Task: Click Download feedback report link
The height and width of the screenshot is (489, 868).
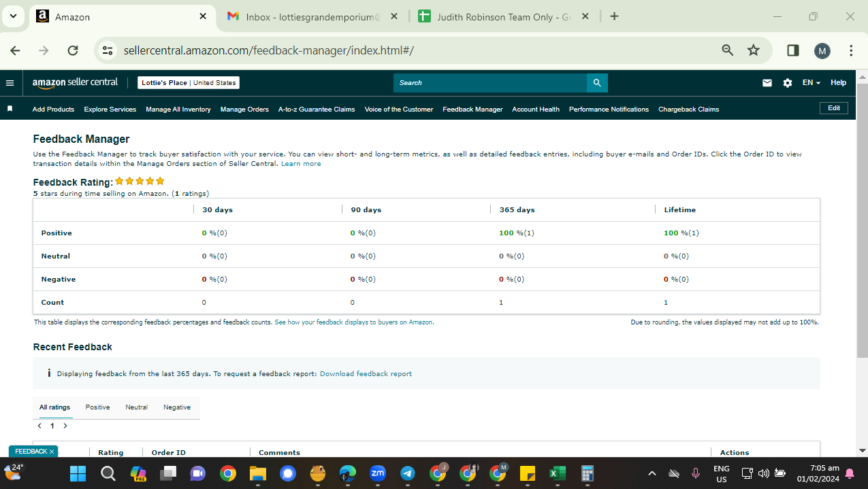Action: [366, 373]
